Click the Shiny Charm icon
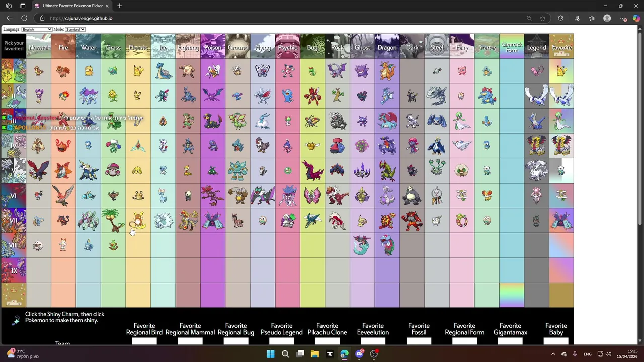The height and width of the screenshot is (362, 644). click(16, 320)
